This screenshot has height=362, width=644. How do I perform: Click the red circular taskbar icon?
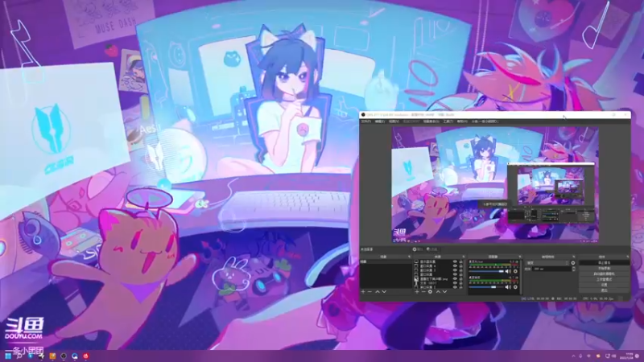point(86,356)
